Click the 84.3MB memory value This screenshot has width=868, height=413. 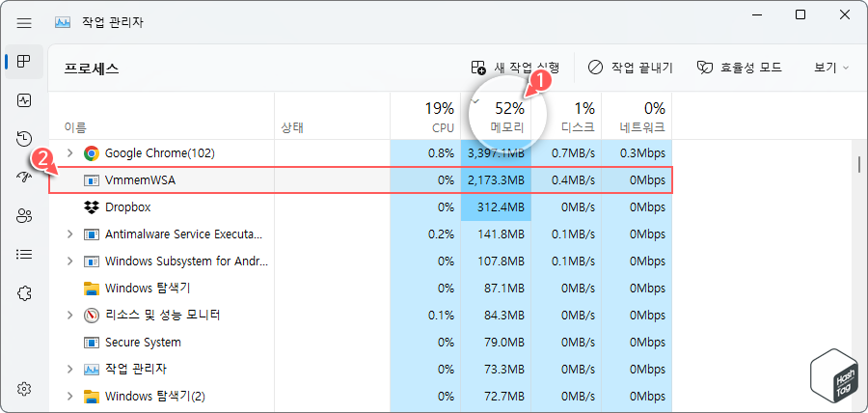pos(503,316)
